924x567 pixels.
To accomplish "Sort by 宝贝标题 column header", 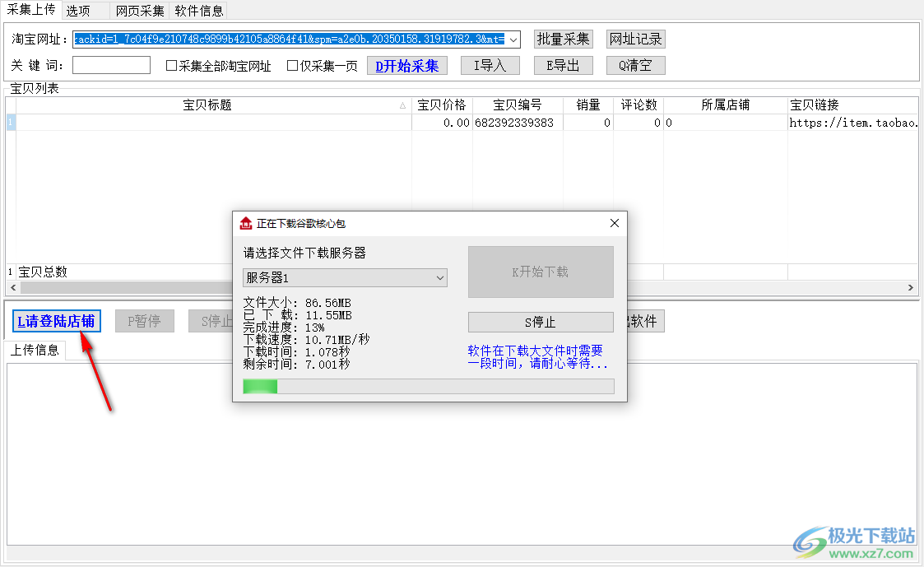I will point(213,105).
